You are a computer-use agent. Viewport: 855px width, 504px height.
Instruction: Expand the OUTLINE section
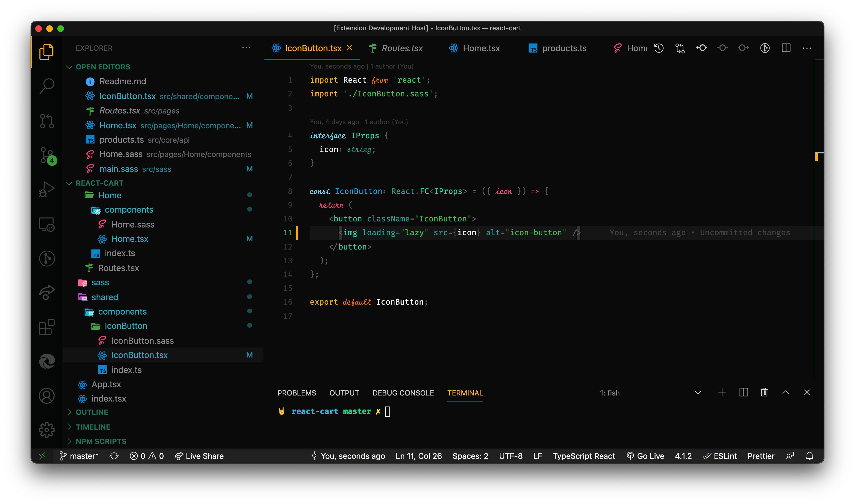(x=91, y=412)
